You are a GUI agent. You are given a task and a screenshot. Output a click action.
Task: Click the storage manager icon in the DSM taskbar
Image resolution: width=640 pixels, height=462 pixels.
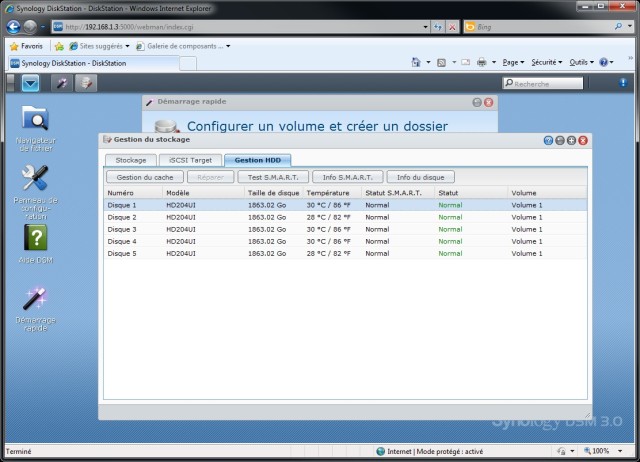(86, 83)
